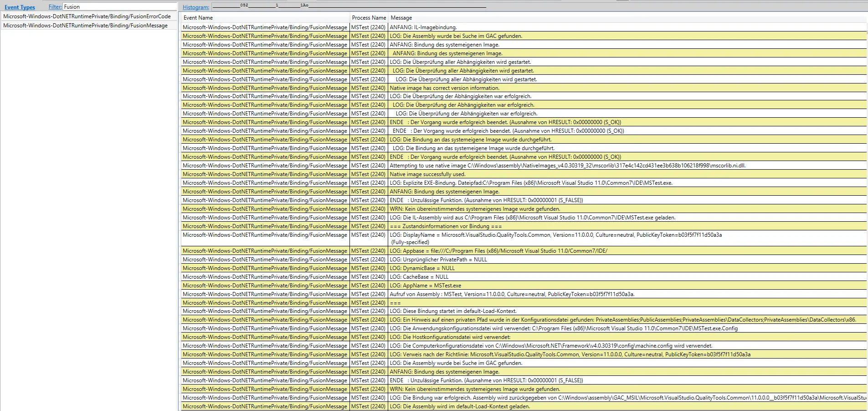Click the Filter hyperlink label
The width and height of the screenshot is (868, 411).
pyautogui.click(x=55, y=7)
